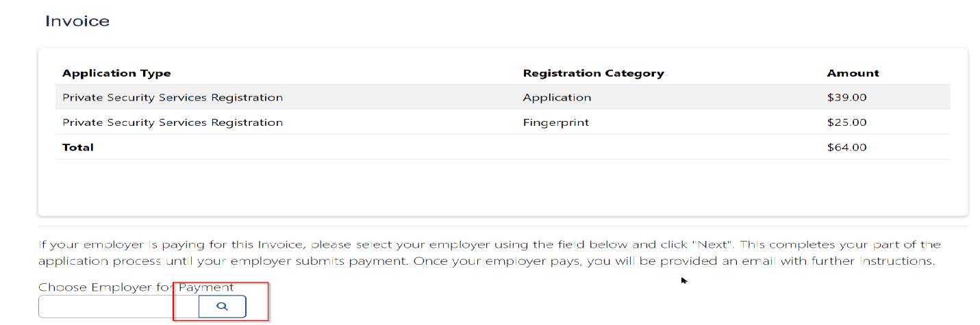Screen dimensions: 980x325
Task: Click the $25.00 fingerprint amount
Action: pos(846,122)
